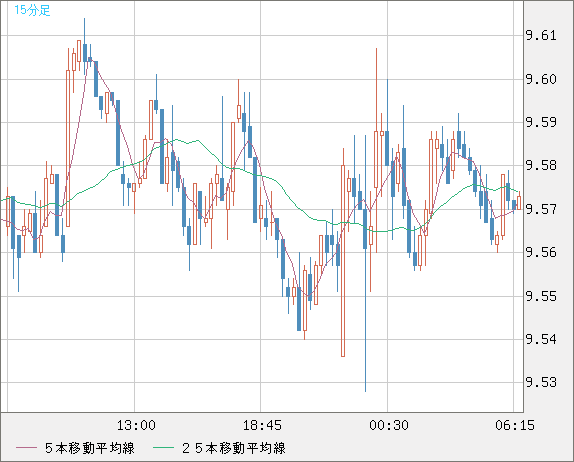Click the green 25-bar moving average legend line
This screenshot has width=574, height=462.
[163, 448]
